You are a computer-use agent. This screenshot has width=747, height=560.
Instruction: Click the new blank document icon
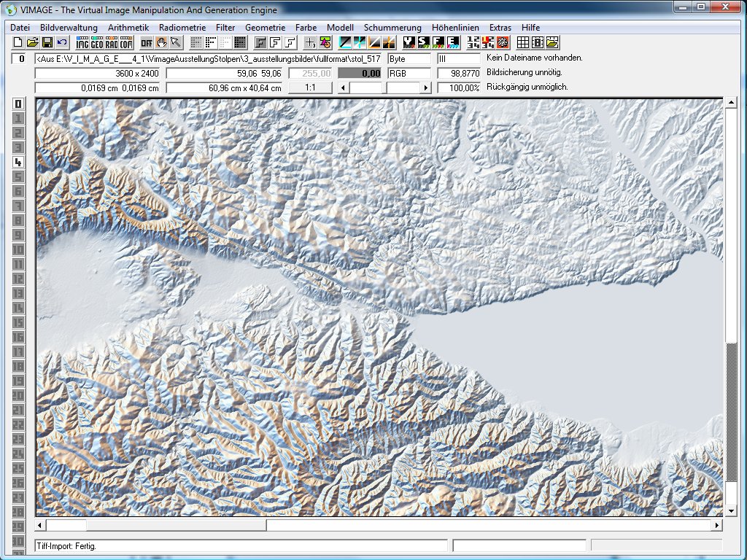[18, 42]
